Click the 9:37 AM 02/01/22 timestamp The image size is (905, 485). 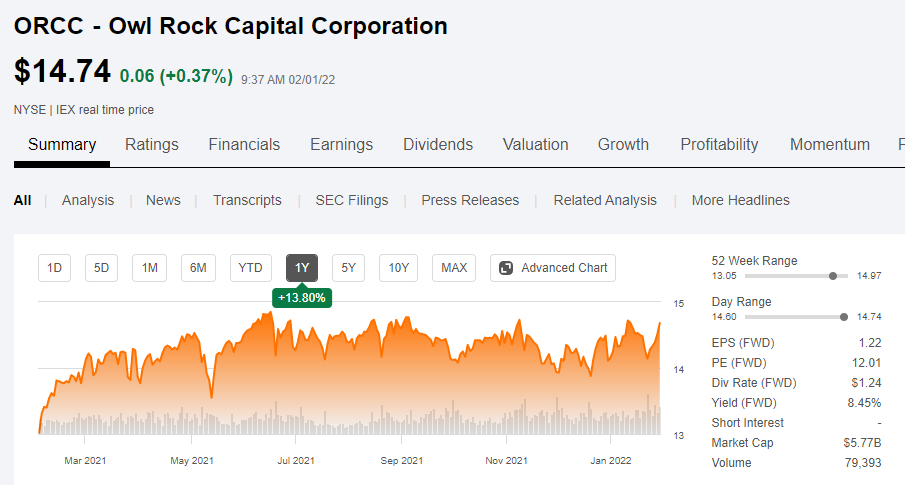[x=288, y=80]
